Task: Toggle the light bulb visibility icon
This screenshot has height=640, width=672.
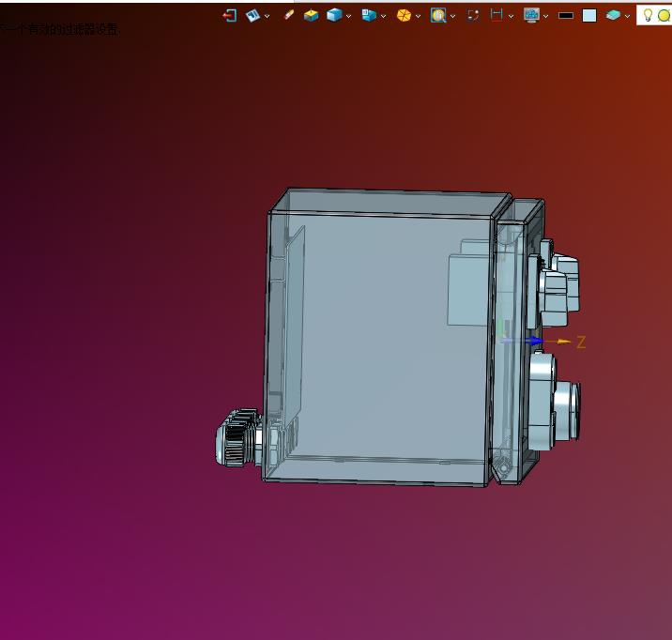Action: [x=648, y=15]
